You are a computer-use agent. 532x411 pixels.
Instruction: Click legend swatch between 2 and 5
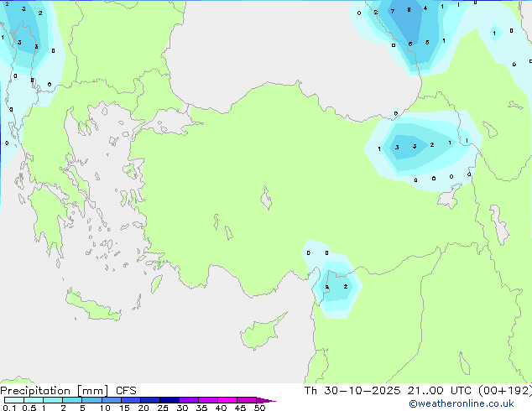click(73, 400)
